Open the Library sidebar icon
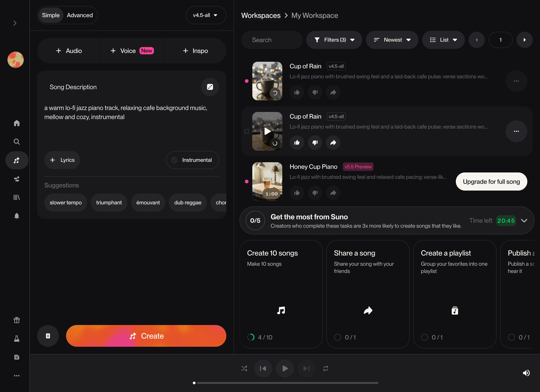540x392 pixels. [17, 197]
